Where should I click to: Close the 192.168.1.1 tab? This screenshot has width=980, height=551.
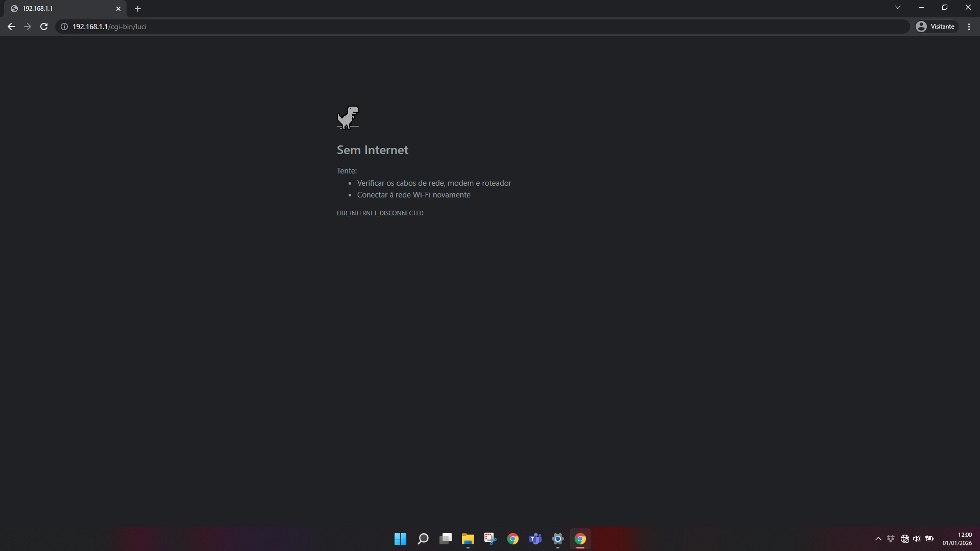[118, 9]
